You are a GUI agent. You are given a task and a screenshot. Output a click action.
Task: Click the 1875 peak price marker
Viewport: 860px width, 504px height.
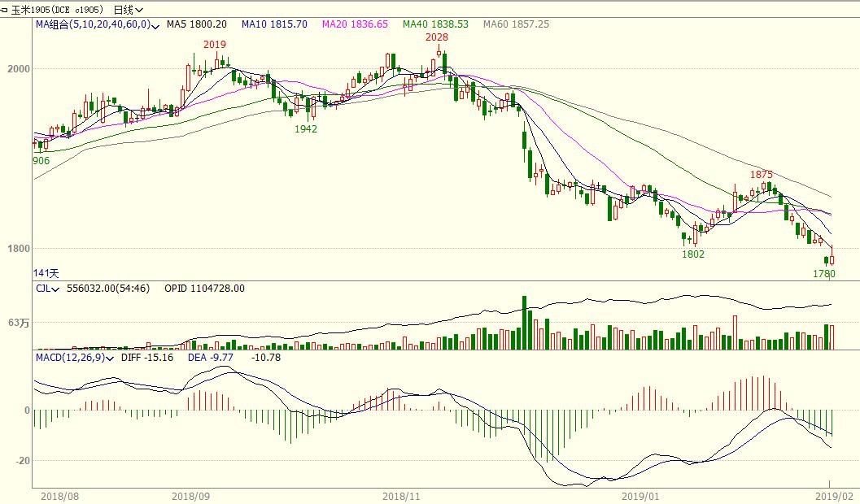(x=761, y=174)
